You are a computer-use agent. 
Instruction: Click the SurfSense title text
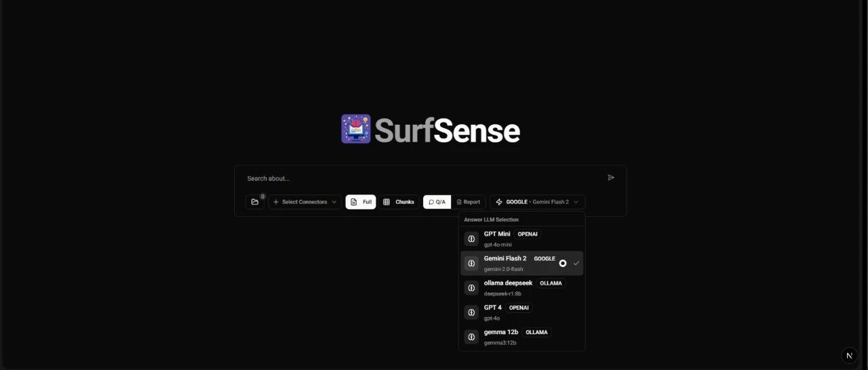coord(448,130)
